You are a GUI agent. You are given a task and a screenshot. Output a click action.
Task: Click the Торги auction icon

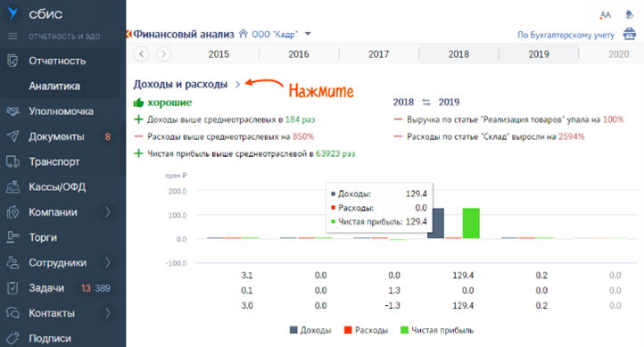[x=12, y=237]
